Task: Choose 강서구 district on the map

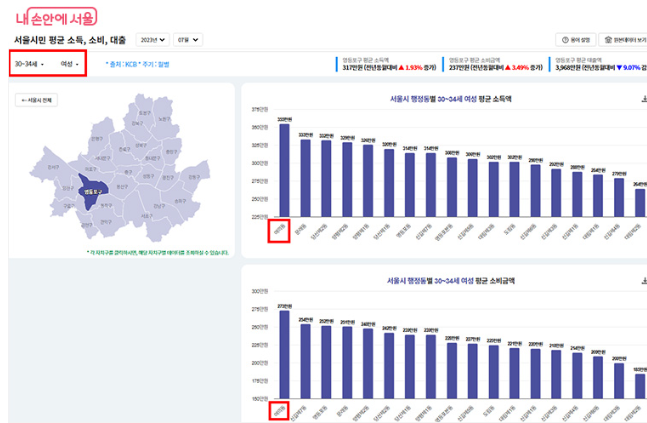Action: [53, 167]
